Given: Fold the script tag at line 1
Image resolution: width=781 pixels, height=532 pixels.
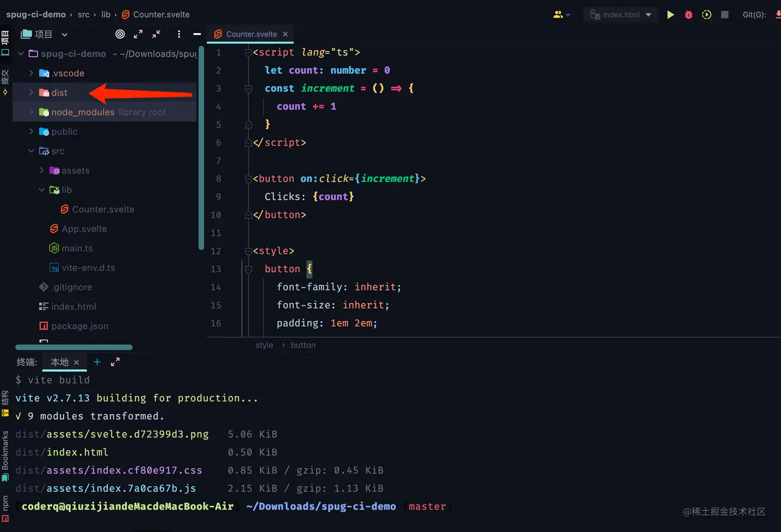Looking at the screenshot, I should pyautogui.click(x=248, y=52).
